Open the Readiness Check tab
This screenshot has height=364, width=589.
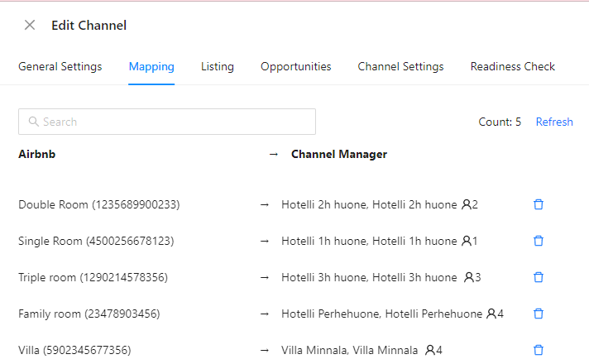[x=513, y=66]
